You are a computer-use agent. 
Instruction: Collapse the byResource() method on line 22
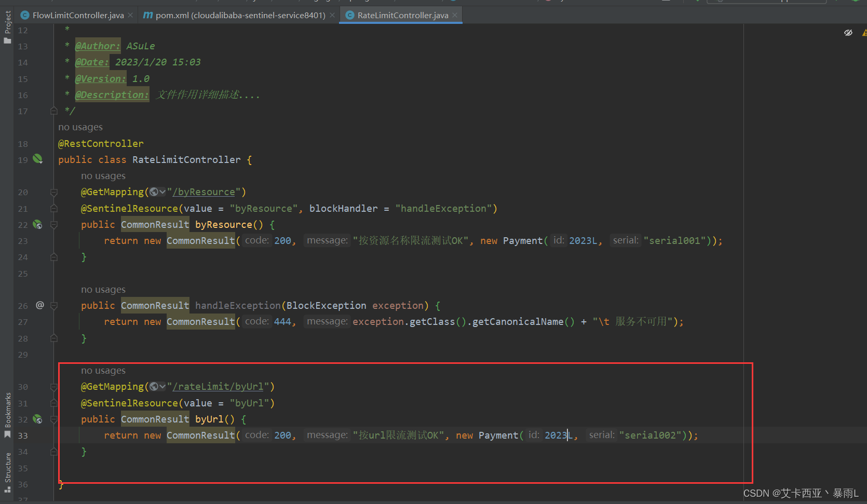click(54, 225)
